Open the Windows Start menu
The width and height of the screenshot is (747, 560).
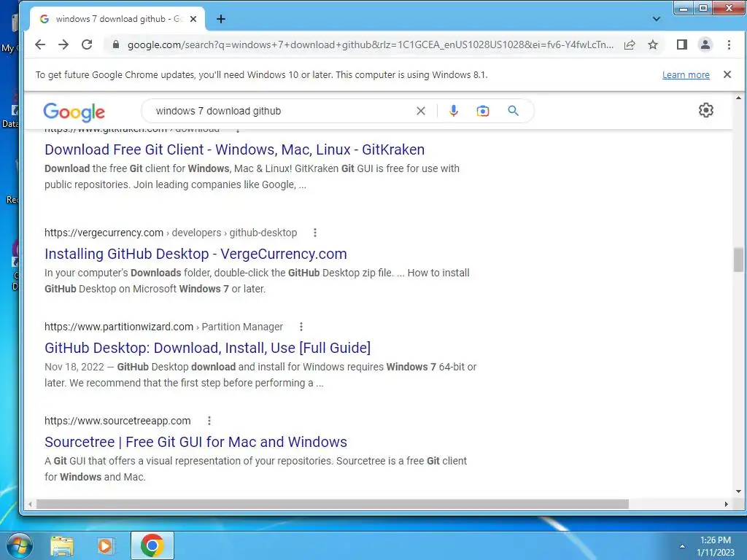[x=20, y=545]
